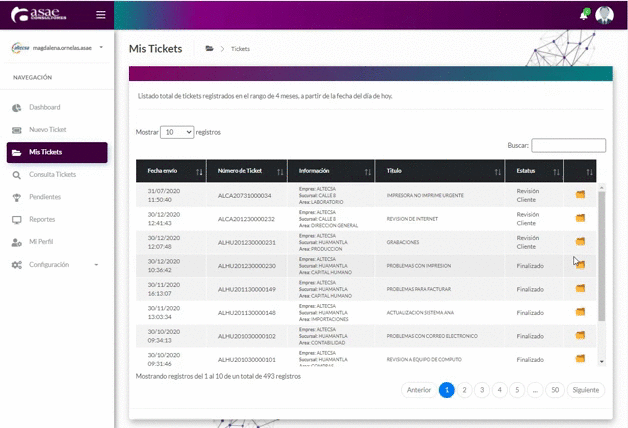Click the user avatar in header

point(605,14)
